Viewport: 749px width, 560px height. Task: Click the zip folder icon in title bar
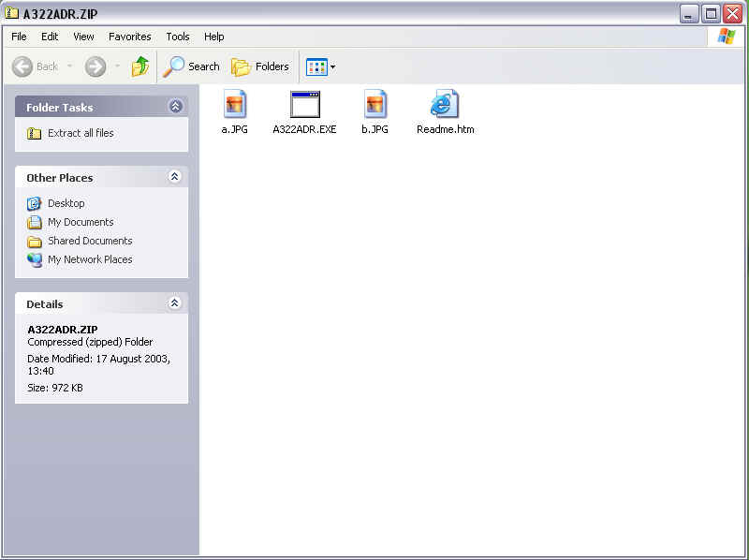[x=11, y=13]
